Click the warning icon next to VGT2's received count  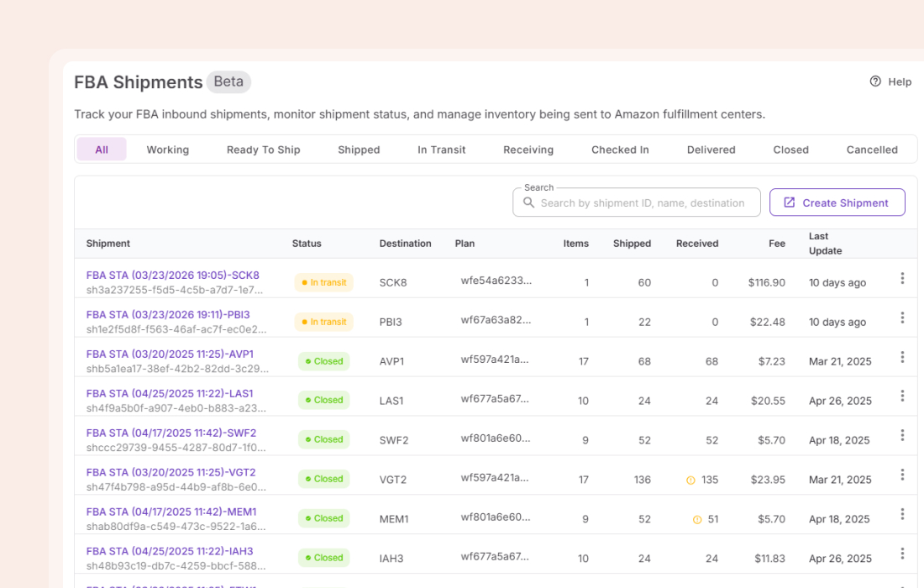click(x=691, y=479)
